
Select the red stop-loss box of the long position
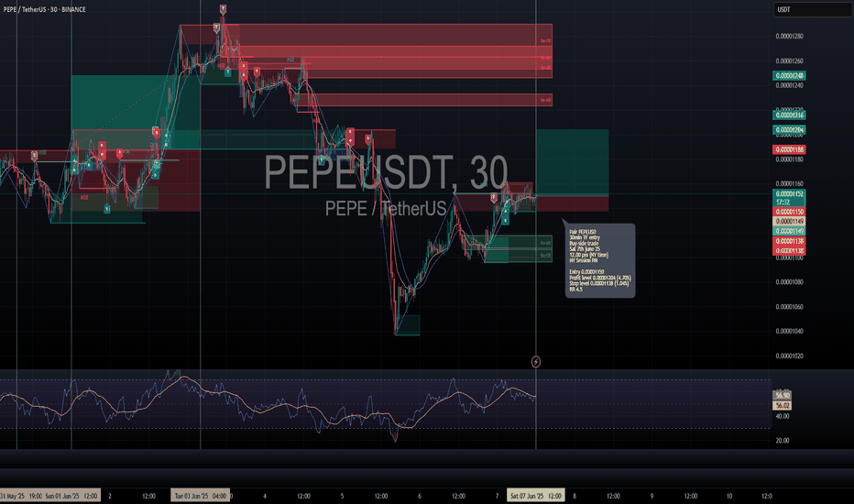(573, 203)
